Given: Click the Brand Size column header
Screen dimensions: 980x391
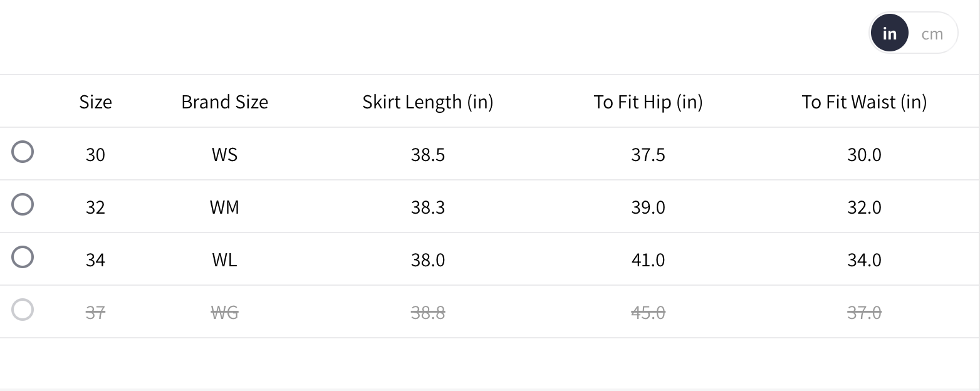Looking at the screenshot, I should tap(224, 102).
